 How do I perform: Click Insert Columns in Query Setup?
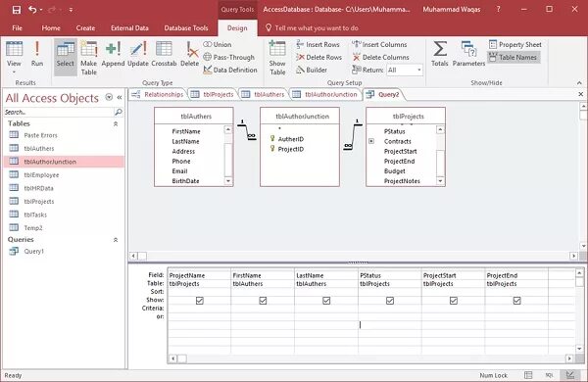click(379, 44)
